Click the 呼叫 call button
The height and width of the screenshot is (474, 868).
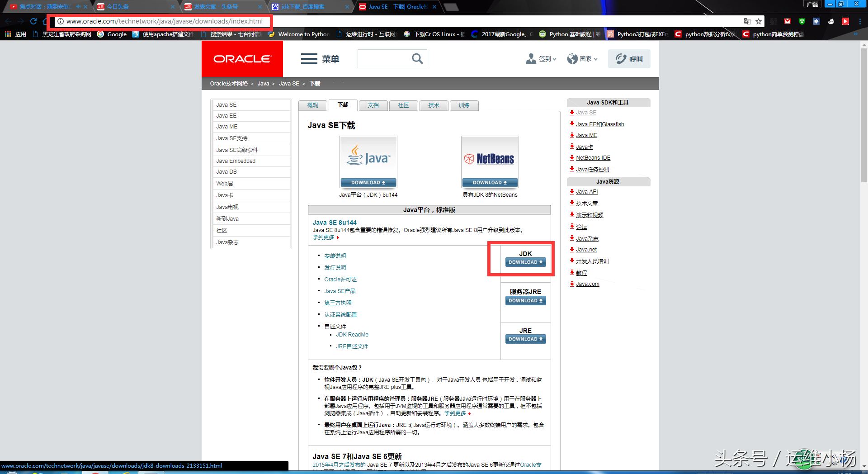coord(629,59)
